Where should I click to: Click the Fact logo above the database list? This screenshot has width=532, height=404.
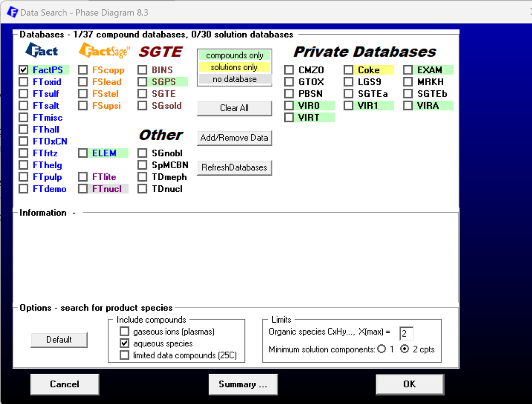coord(42,50)
